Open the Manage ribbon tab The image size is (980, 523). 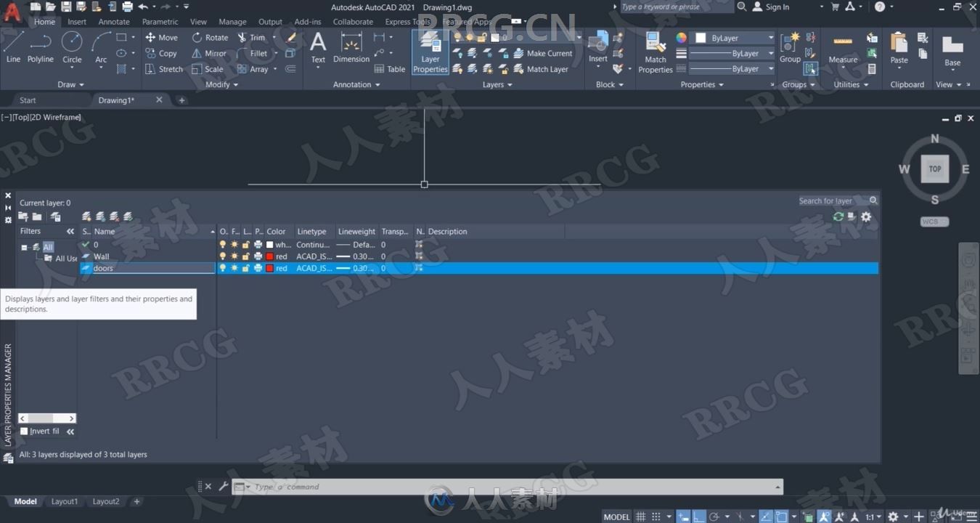click(232, 22)
